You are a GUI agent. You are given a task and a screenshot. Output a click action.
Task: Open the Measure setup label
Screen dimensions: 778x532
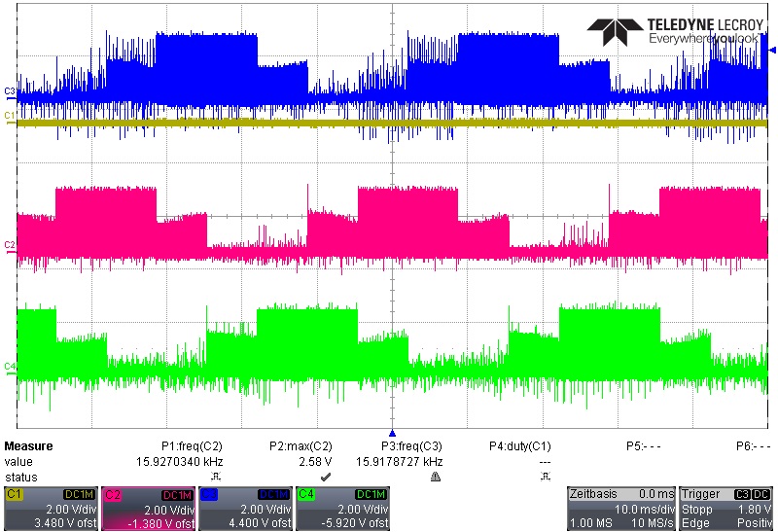28,446
